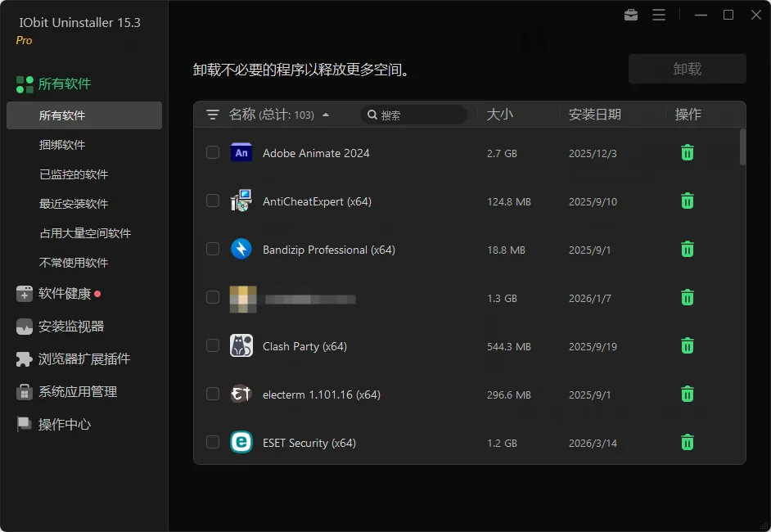Viewport: 771px width, 532px height.
Task: Click the 544.3 MB size value
Action: (x=509, y=347)
